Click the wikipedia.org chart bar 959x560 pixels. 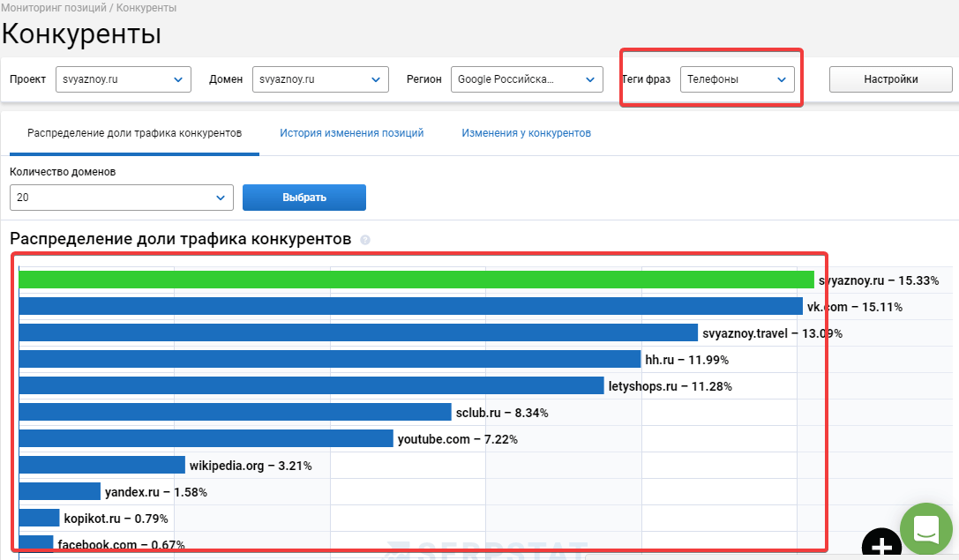pyautogui.click(x=101, y=465)
